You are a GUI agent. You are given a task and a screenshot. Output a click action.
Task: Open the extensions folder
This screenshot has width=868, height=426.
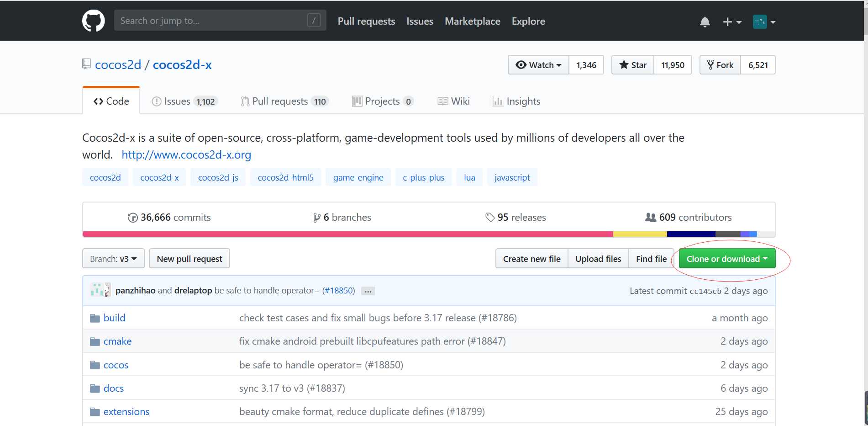pos(126,411)
